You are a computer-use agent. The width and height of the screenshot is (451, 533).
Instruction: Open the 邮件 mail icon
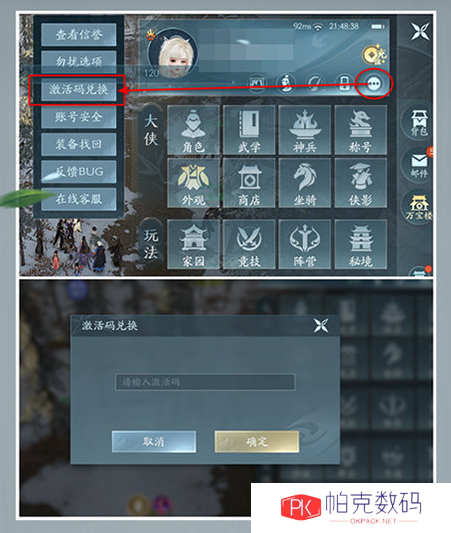pyautogui.click(x=418, y=164)
